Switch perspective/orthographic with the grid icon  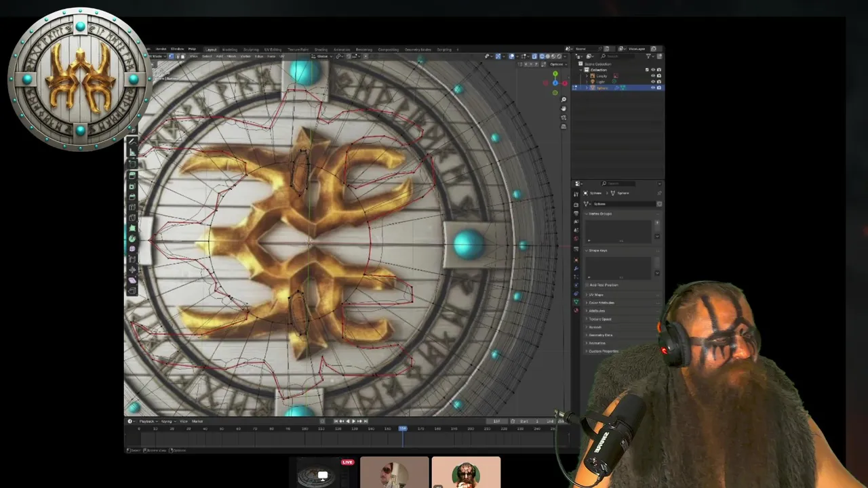[x=564, y=126]
